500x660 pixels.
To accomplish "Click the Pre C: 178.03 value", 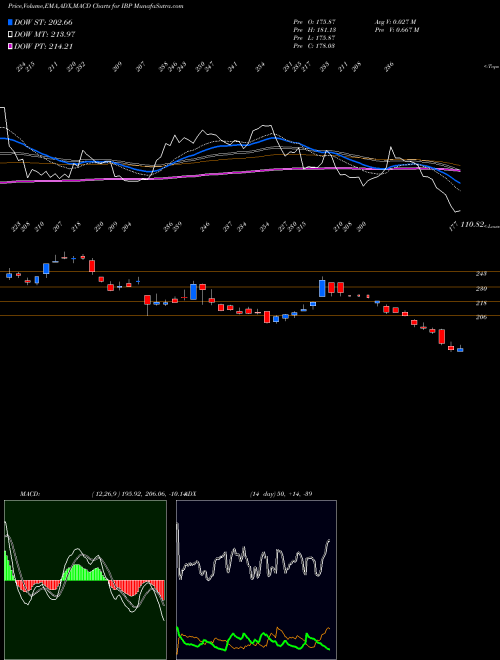I will [x=314, y=46].
